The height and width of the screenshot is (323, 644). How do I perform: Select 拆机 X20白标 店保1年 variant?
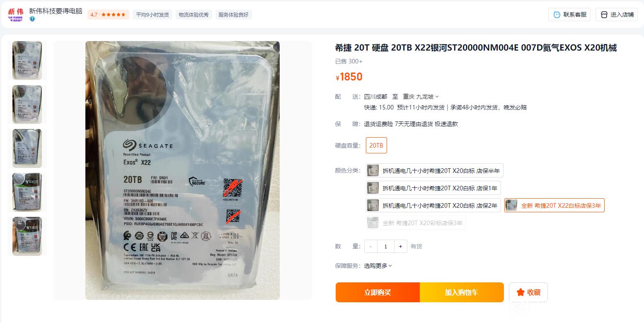[433, 188]
